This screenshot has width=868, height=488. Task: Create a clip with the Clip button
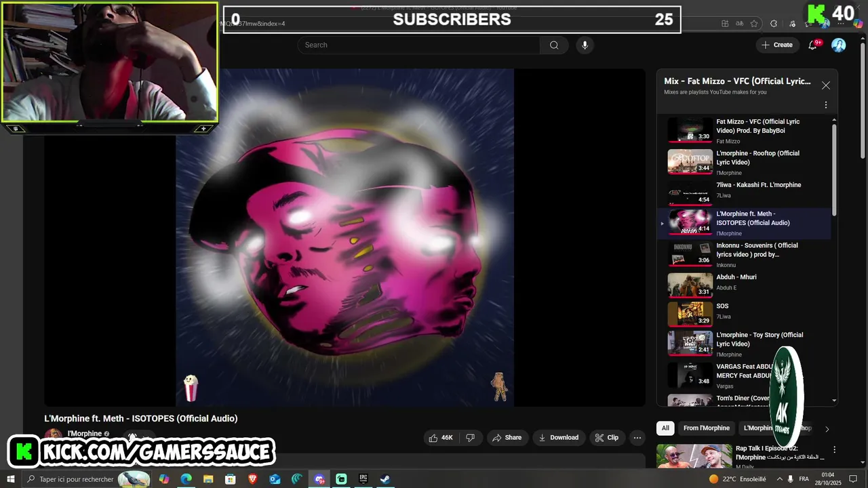(x=606, y=438)
